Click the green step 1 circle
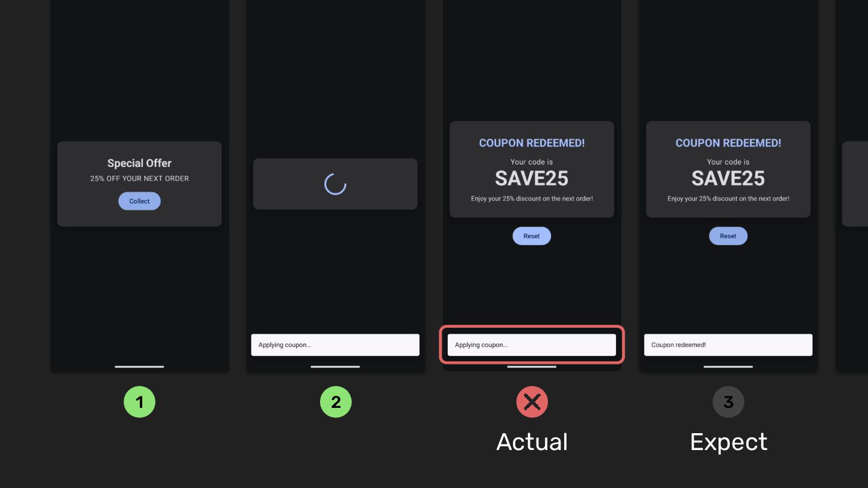 139,402
